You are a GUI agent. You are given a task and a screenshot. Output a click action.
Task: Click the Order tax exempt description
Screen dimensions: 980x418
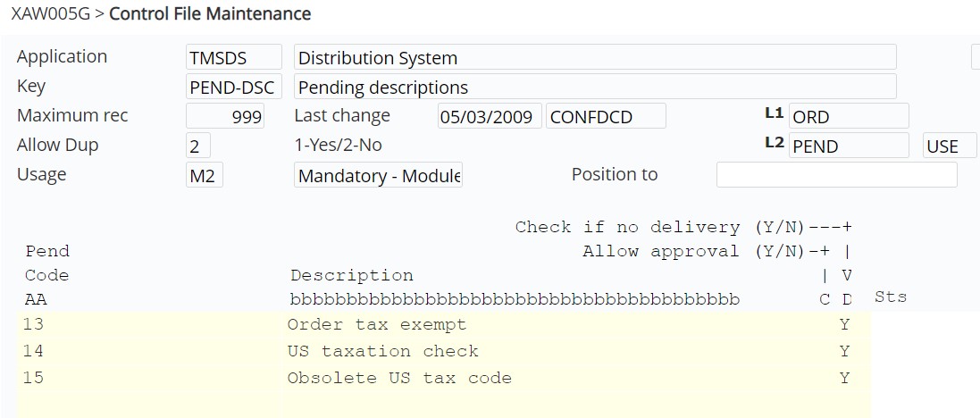(x=377, y=325)
